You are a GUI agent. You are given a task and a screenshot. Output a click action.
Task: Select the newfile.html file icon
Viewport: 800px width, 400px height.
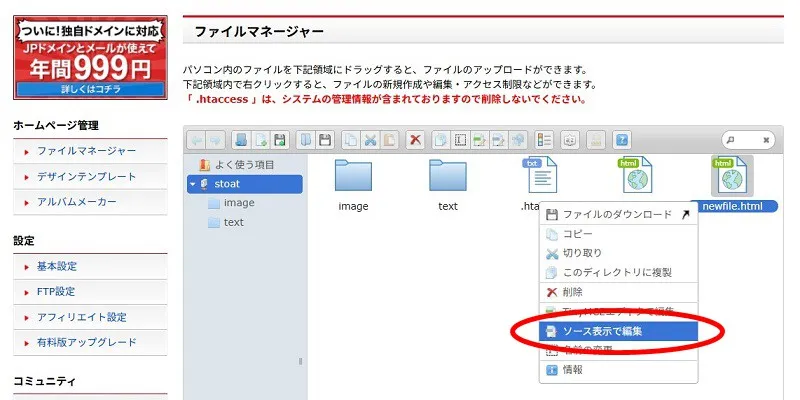pos(730,175)
